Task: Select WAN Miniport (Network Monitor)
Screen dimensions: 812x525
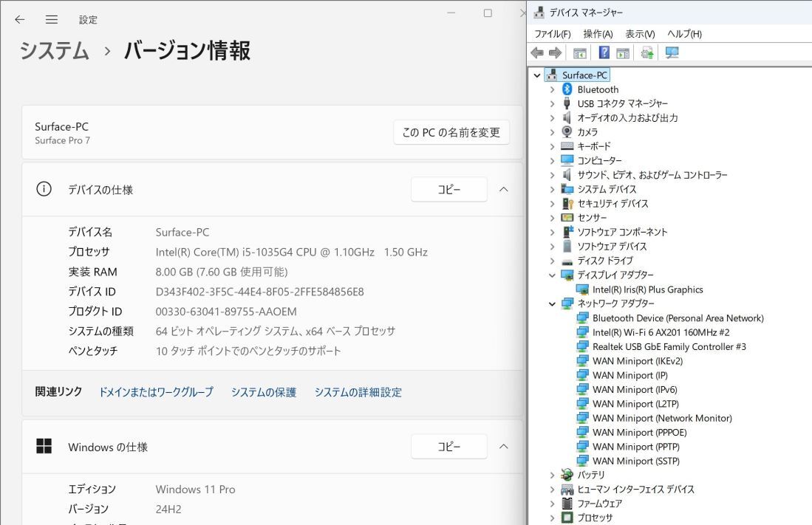Action: tap(662, 418)
